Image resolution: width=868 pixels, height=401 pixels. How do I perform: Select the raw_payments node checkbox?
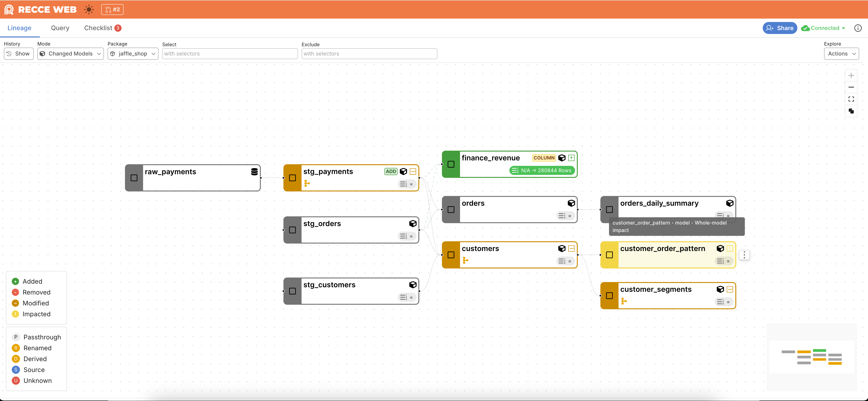(134, 178)
